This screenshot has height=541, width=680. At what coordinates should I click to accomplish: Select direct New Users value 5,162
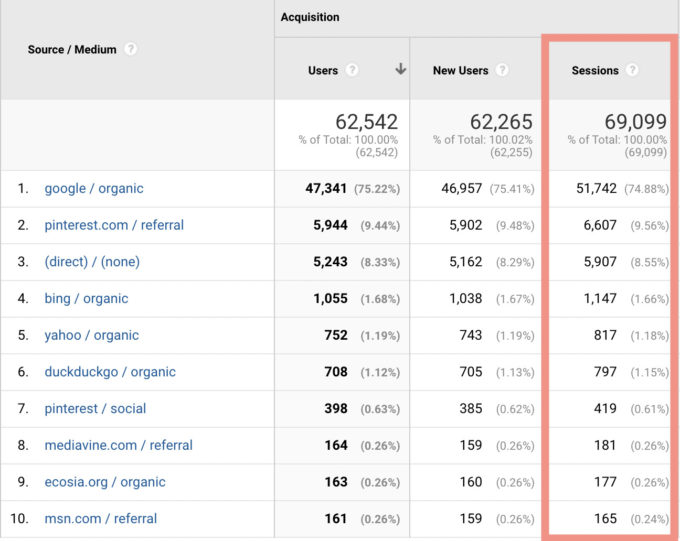point(466,262)
